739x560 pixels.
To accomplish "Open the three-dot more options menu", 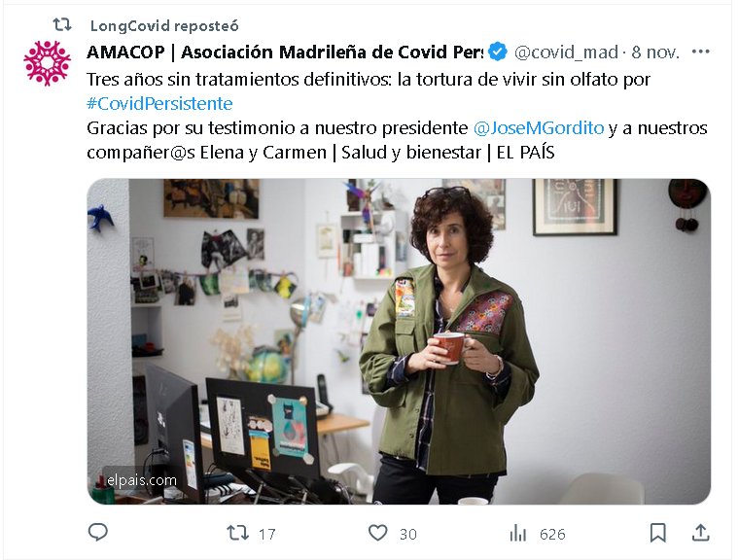I will (x=700, y=52).
